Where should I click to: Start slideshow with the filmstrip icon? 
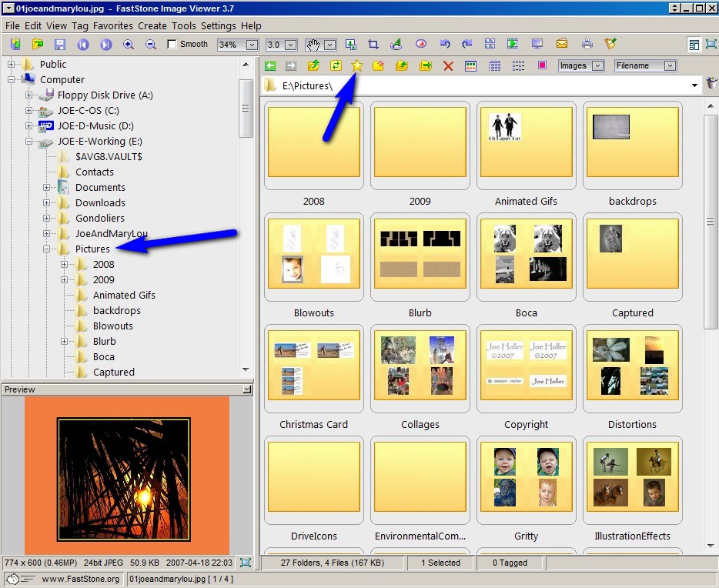tap(512, 44)
